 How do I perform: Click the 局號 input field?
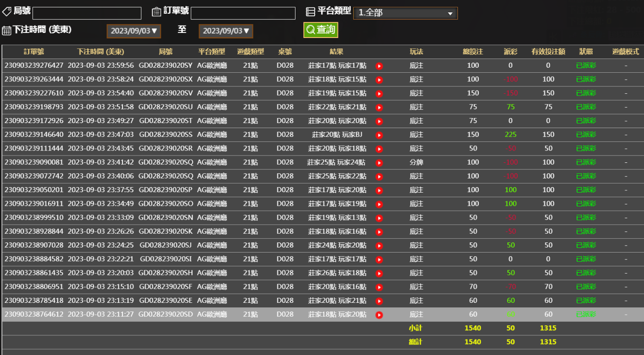(x=87, y=13)
